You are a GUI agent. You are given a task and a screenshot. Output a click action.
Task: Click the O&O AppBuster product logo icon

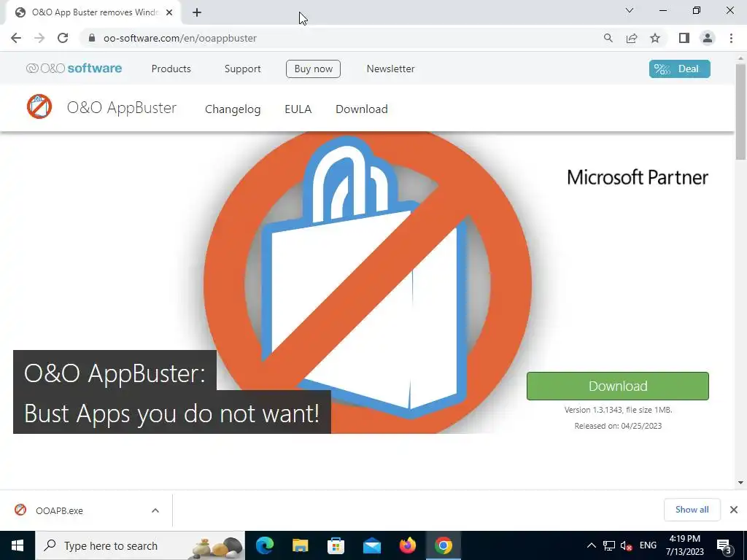[x=39, y=106]
